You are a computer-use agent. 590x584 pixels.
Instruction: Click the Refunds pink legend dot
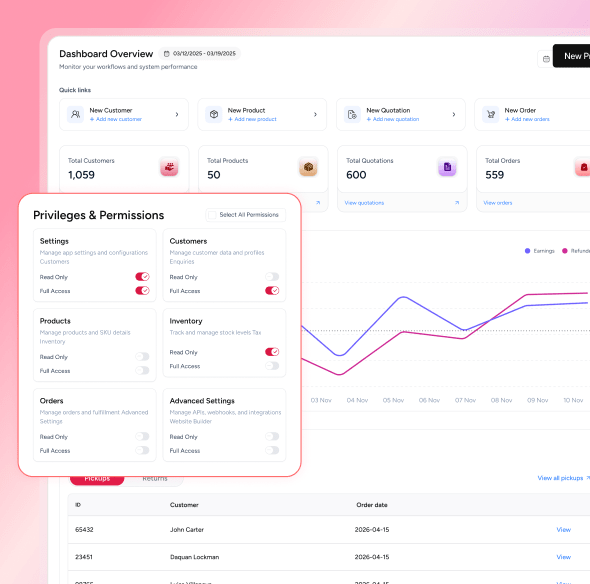(x=564, y=251)
